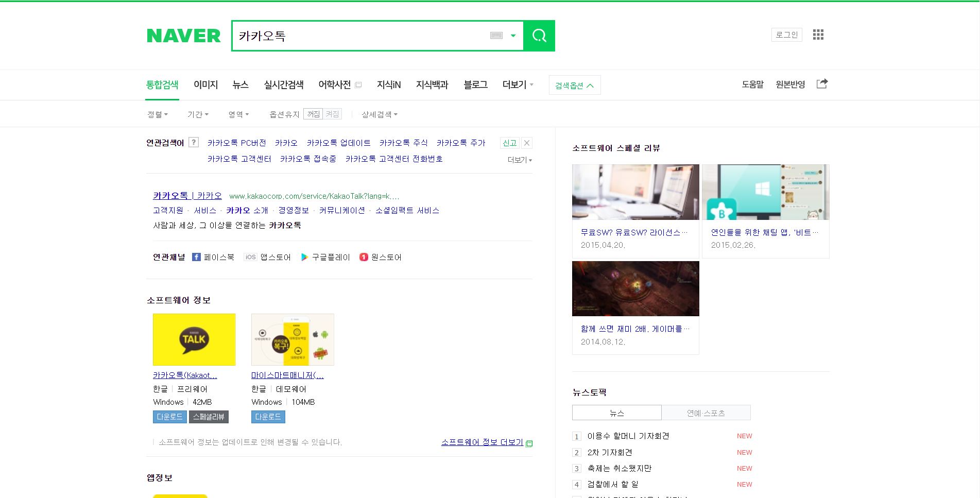Select the 연예·스포츠 tab in 뉴스토픽
This screenshot has height=498, width=980.
(706, 413)
